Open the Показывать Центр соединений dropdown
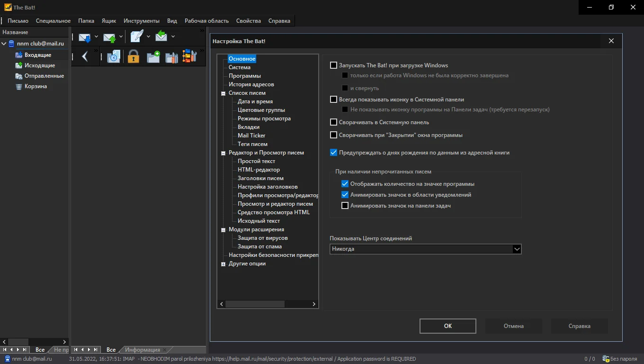The width and height of the screenshot is (644, 364). point(517,249)
